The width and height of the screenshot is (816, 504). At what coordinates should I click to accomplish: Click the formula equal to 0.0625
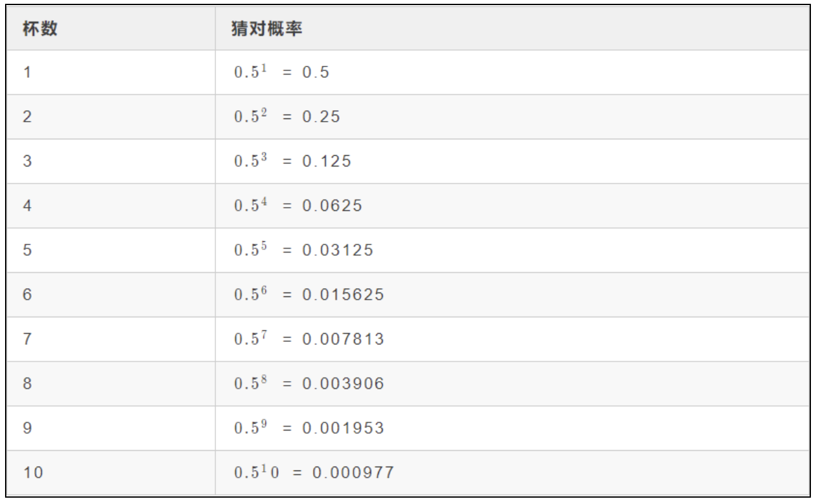(298, 206)
